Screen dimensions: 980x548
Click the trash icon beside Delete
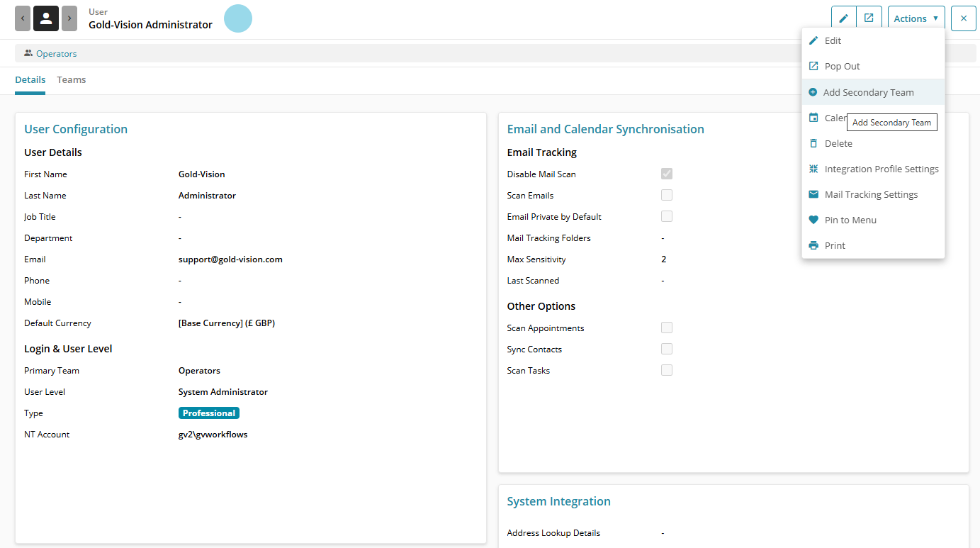pos(813,143)
